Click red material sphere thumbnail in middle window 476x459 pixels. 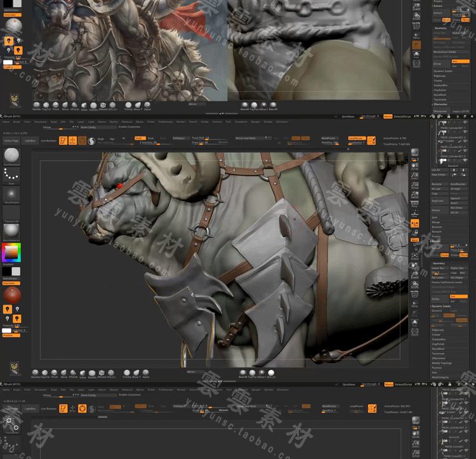[12, 295]
